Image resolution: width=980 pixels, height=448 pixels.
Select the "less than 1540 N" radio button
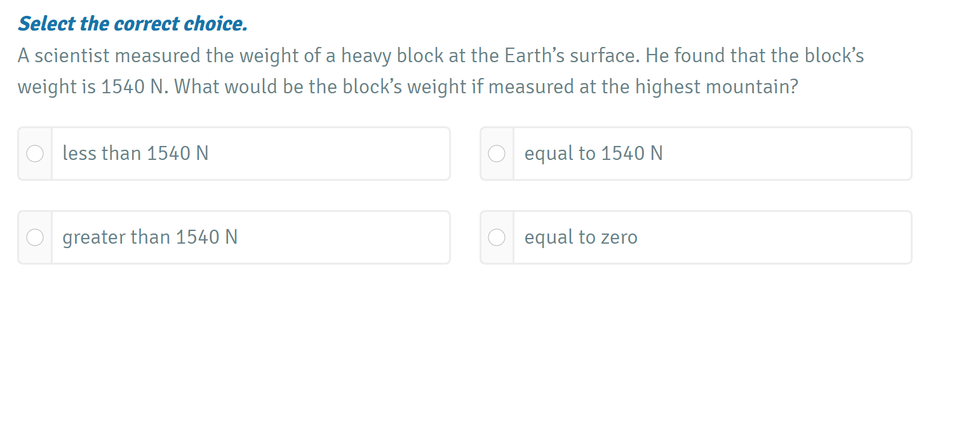click(35, 154)
